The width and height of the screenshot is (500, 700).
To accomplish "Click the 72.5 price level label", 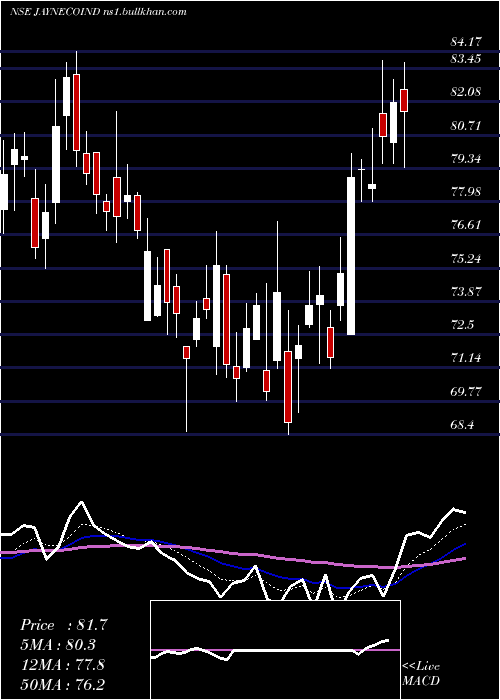I will (x=462, y=325).
